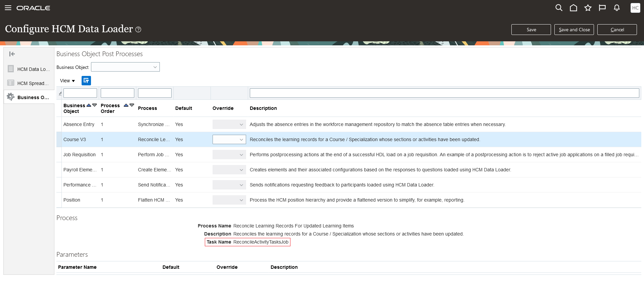Open Favorites star icon

pyautogui.click(x=588, y=8)
